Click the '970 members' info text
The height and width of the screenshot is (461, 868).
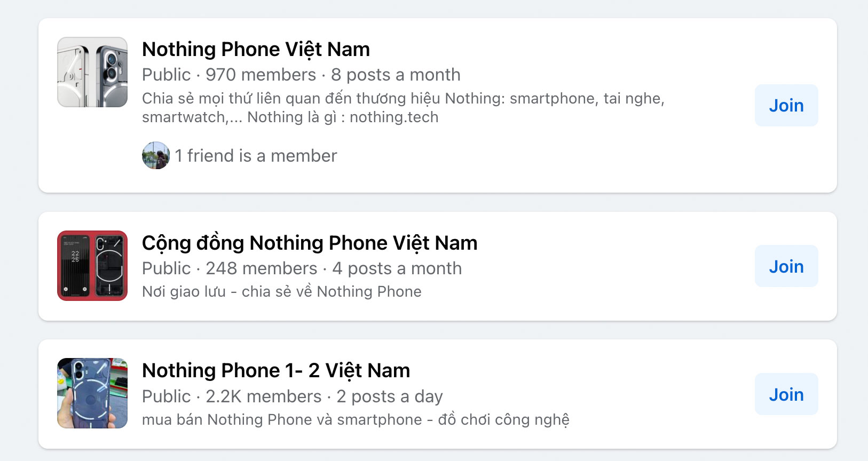261,75
